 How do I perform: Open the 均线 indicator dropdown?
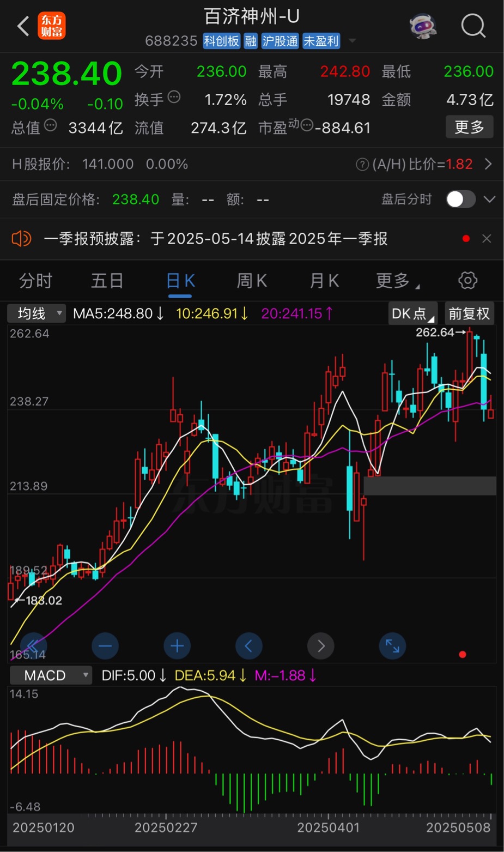[x=37, y=313]
